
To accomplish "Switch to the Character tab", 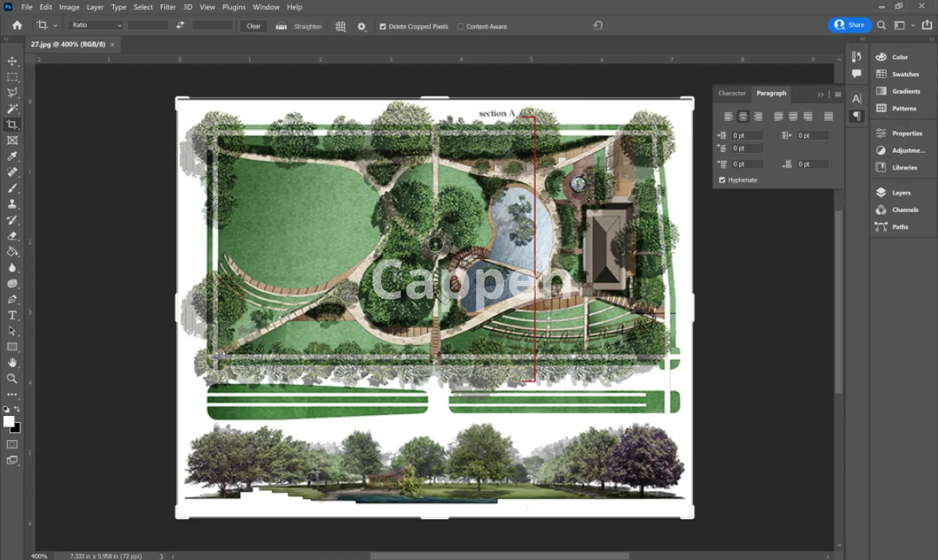I will (731, 93).
